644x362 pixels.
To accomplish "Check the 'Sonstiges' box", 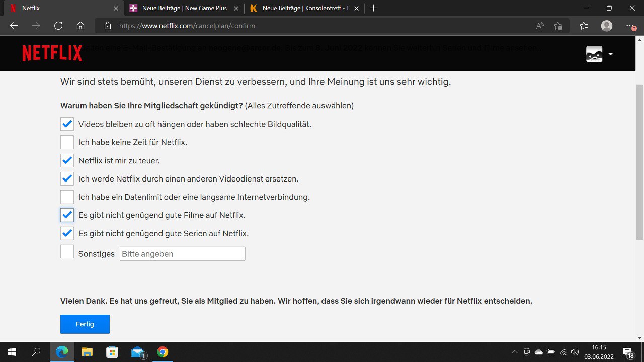I will click(67, 251).
